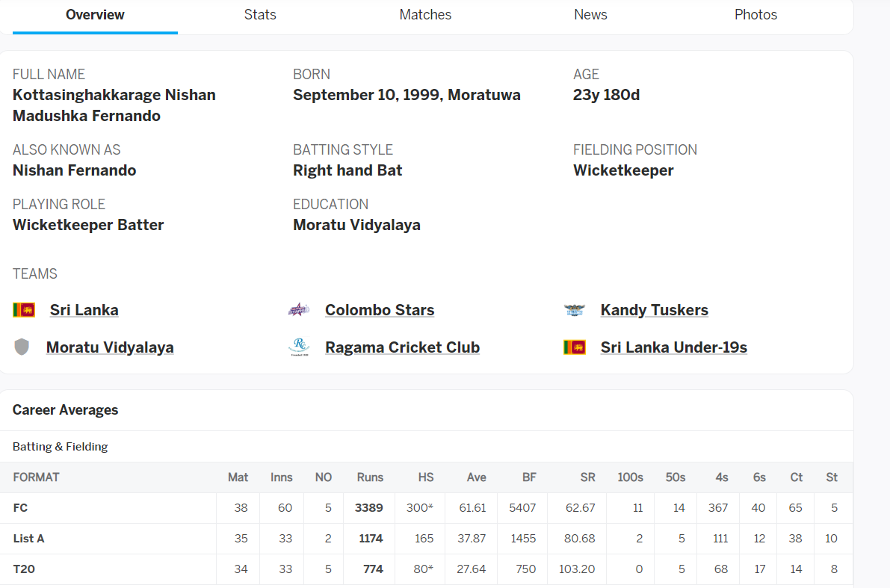Click the Kandy Tuskers team logo
This screenshot has width=890, height=588.
pyautogui.click(x=575, y=310)
